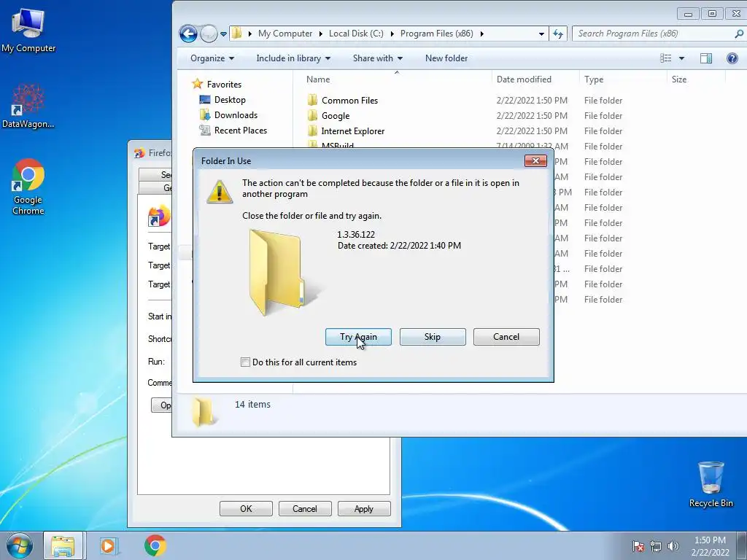The width and height of the screenshot is (747, 560).
Task: Click the Firefox icon in properties window
Action: 158,217
